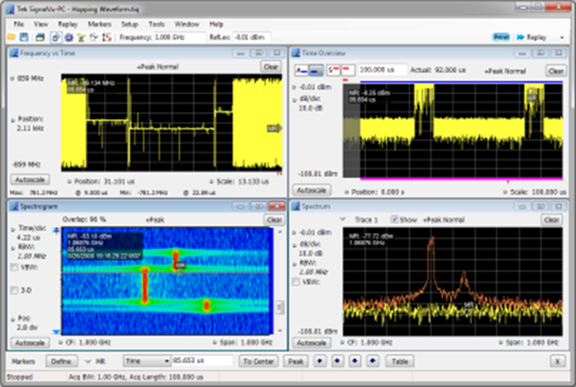Close Markers bar with X button
The height and width of the screenshot is (387, 576).
coord(558,361)
